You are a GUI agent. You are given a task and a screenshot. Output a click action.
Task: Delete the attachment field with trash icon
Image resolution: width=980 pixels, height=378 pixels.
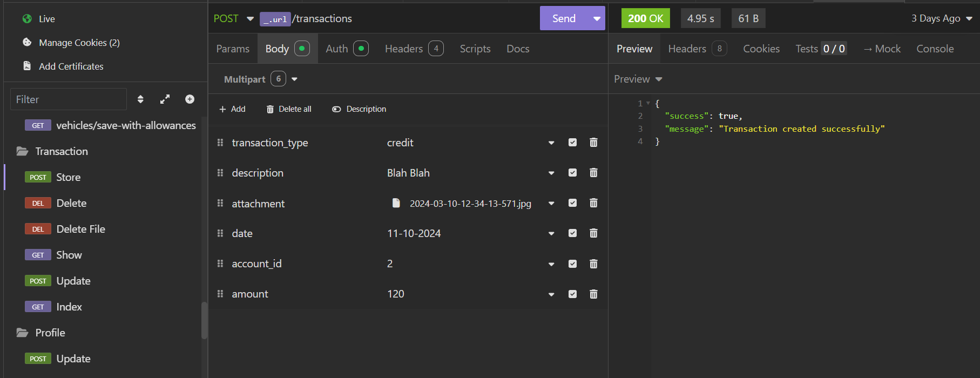tap(593, 203)
